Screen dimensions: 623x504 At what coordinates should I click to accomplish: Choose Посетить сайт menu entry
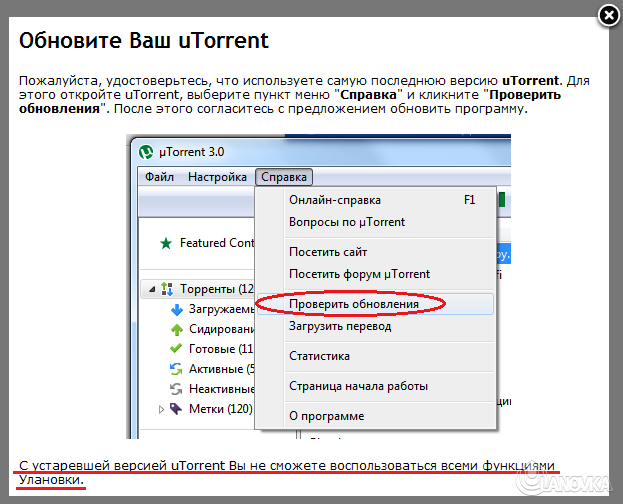[x=375, y=252]
